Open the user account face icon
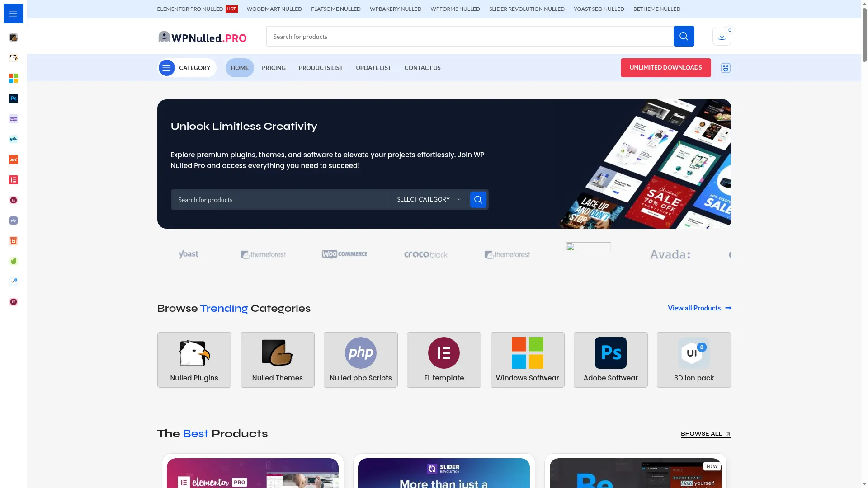 click(726, 68)
